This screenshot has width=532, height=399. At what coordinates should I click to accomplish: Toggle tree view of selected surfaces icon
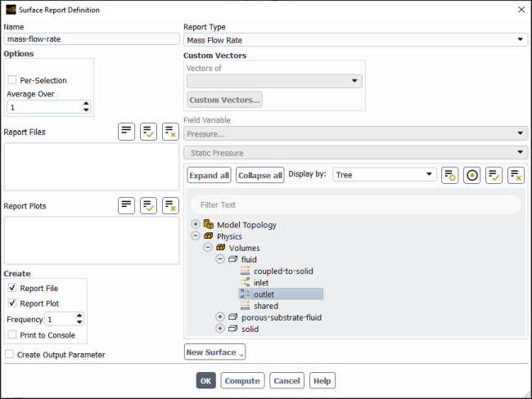(449, 175)
